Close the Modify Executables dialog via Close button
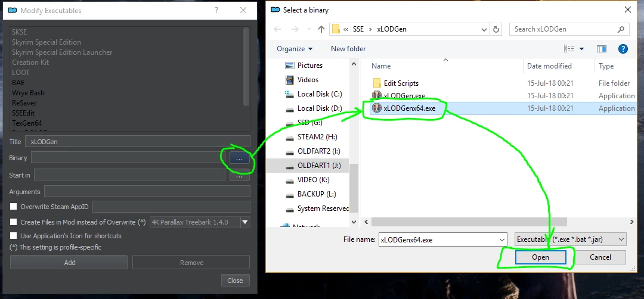The height and width of the screenshot is (299, 644). pyautogui.click(x=235, y=281)
